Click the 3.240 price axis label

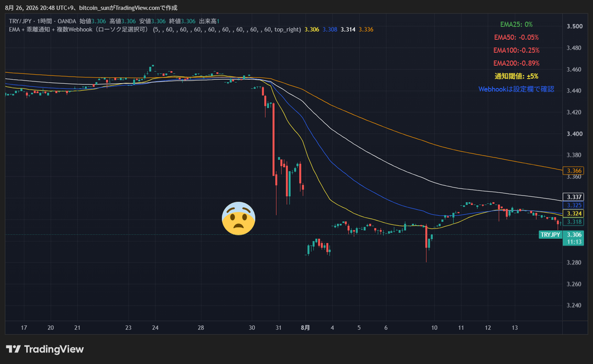coord(574,306)
